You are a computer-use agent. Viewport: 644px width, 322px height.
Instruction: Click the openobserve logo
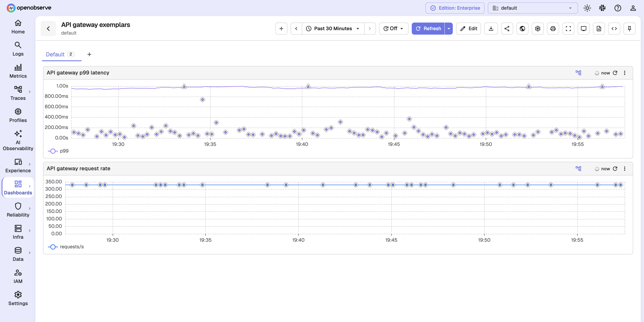[29, 8]
